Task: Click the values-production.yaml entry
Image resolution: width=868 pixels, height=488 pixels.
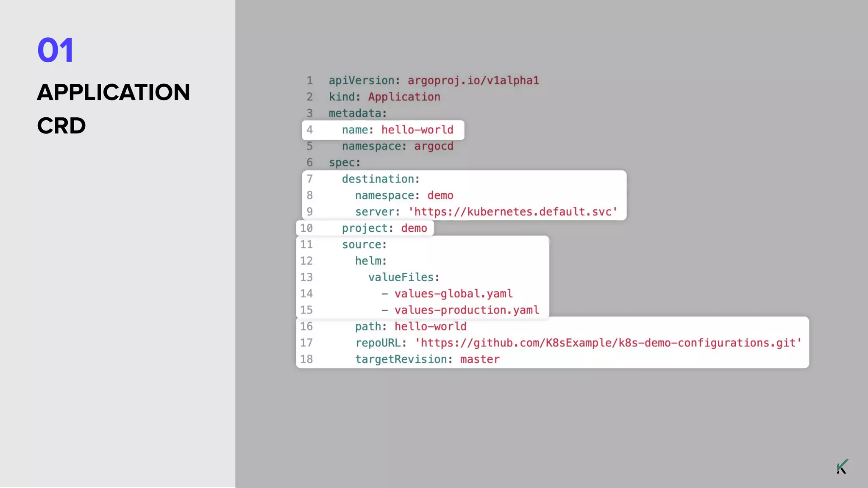Action: pos(467,310)
